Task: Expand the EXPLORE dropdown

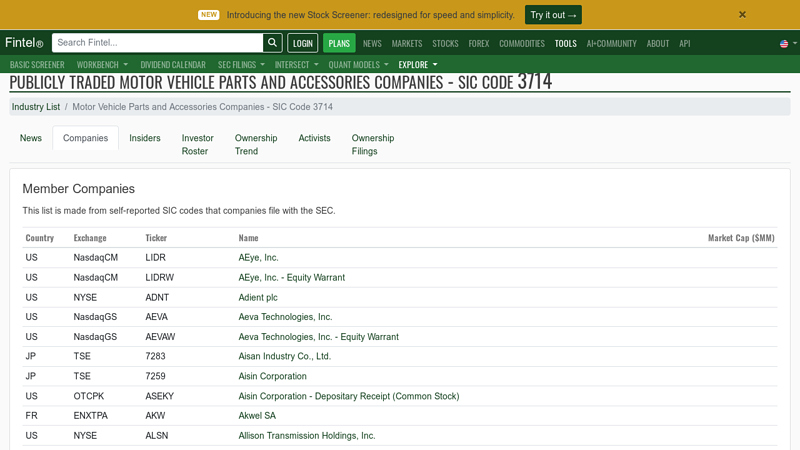Action: [418, 65]
